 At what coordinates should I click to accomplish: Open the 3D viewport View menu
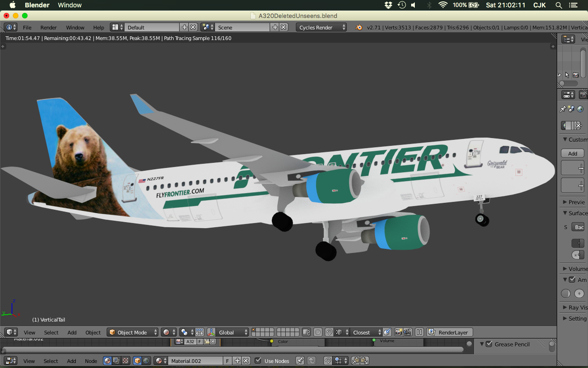click(x=29, y=333)
